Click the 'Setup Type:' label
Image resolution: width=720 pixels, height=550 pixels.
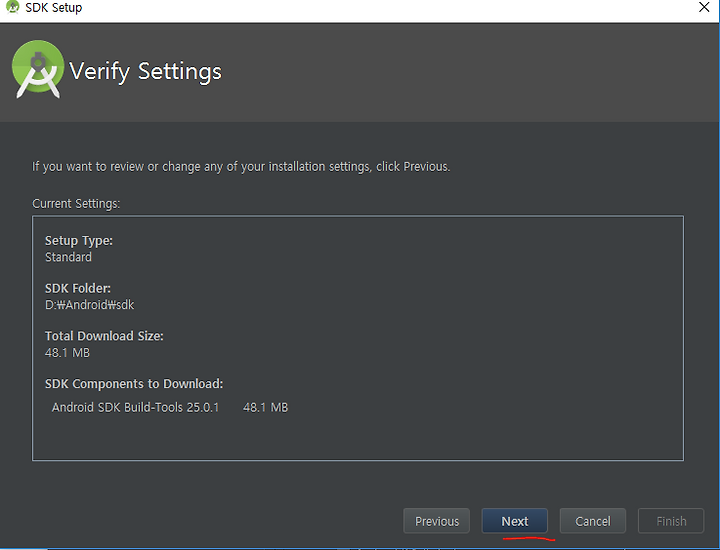(79, 241)
